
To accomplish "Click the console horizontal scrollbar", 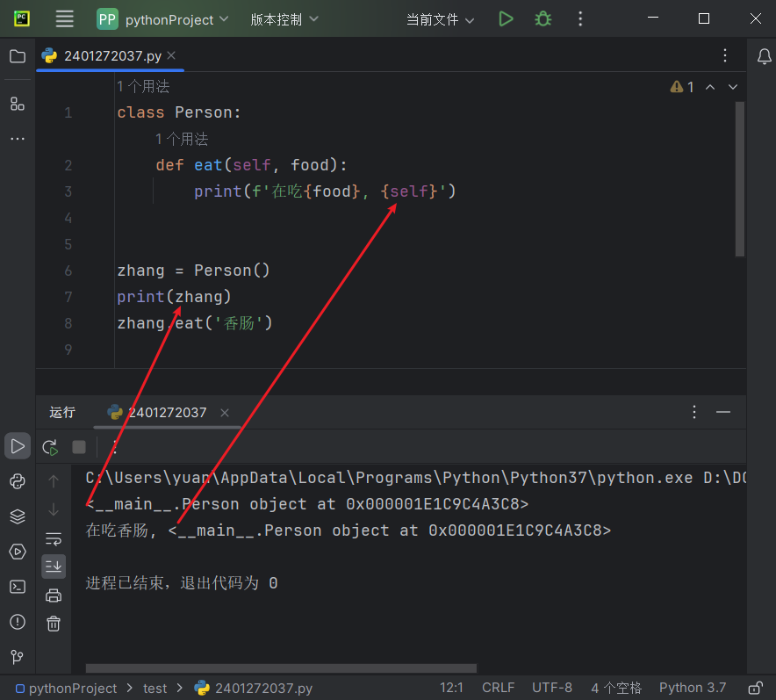I will click(281, 668).
